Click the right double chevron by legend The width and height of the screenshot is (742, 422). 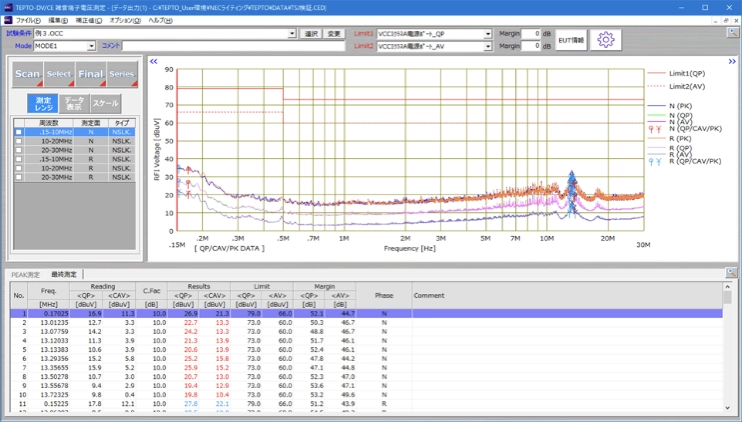tap(732, 62)
